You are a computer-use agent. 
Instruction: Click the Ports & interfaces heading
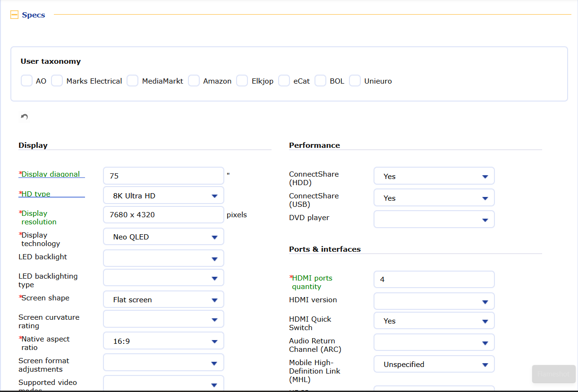coord(325,249)
